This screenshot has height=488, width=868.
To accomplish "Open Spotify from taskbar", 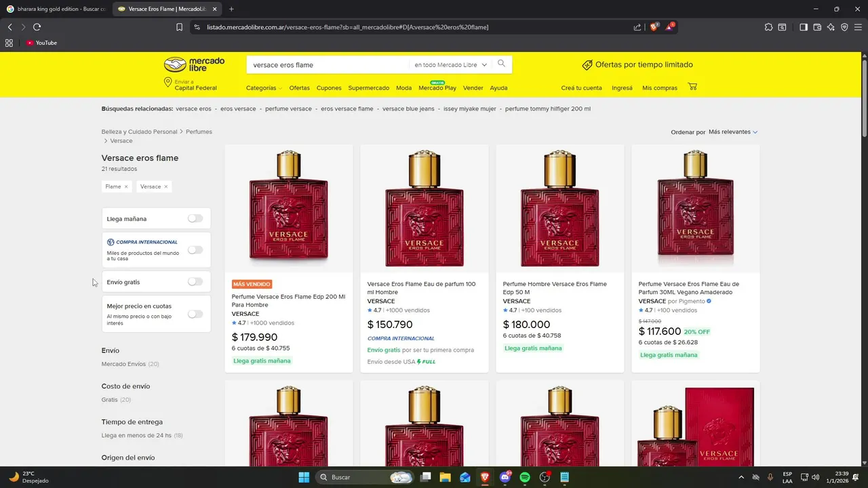I will click(525, 477).
